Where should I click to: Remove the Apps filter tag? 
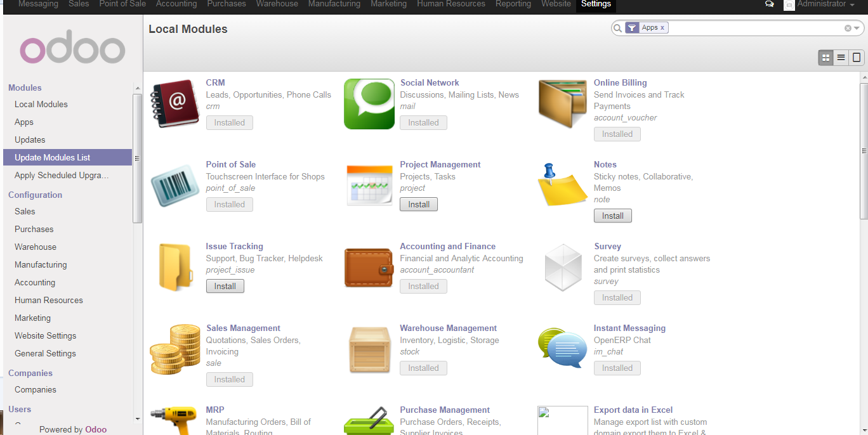pyautogui.click(x=662, y=28)
